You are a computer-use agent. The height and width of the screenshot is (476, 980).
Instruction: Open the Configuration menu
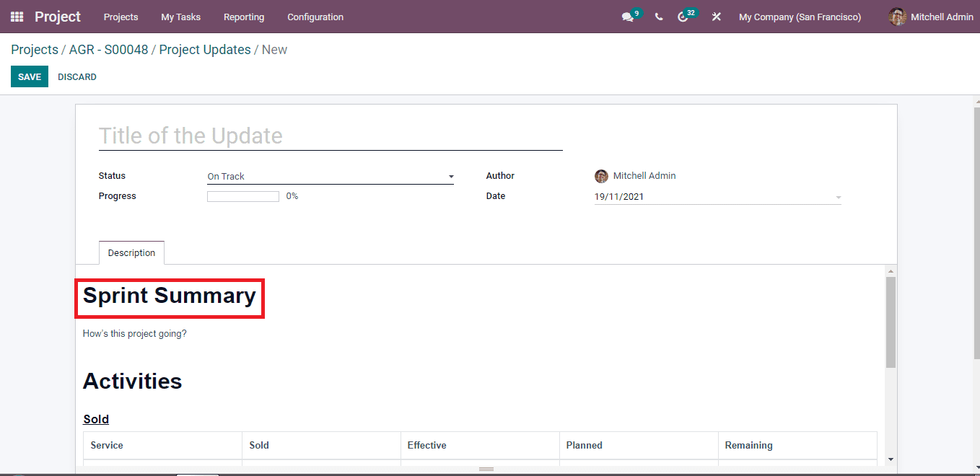coord(315,17)
